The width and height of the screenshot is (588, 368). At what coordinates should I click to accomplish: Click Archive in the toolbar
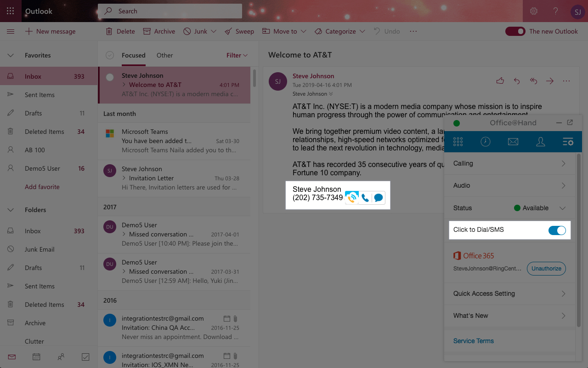click(159, 31)
